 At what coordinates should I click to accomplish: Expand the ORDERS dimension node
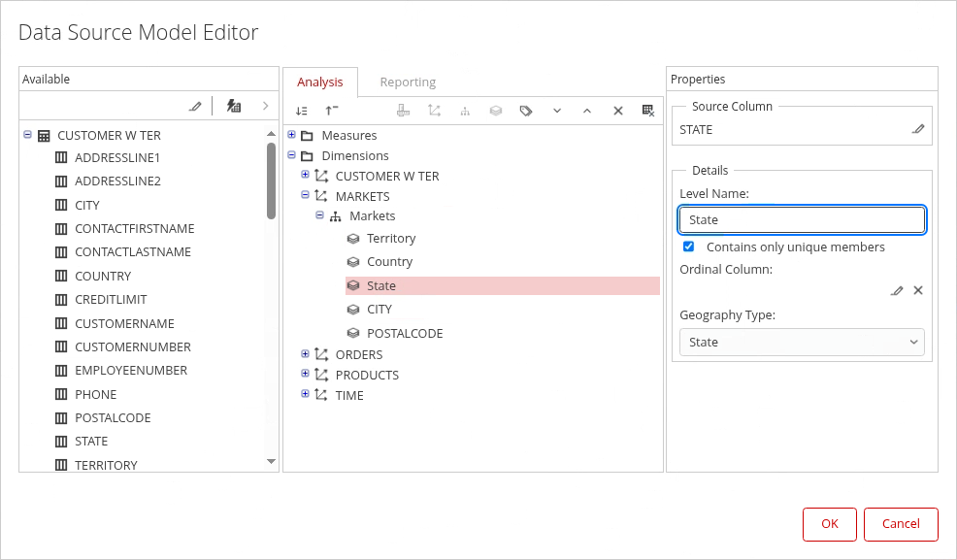[306, 354]
